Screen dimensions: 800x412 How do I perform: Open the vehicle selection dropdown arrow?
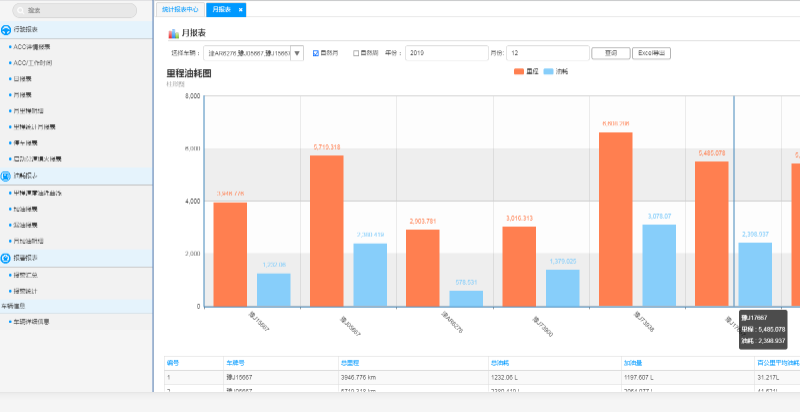tap(297, 53)
